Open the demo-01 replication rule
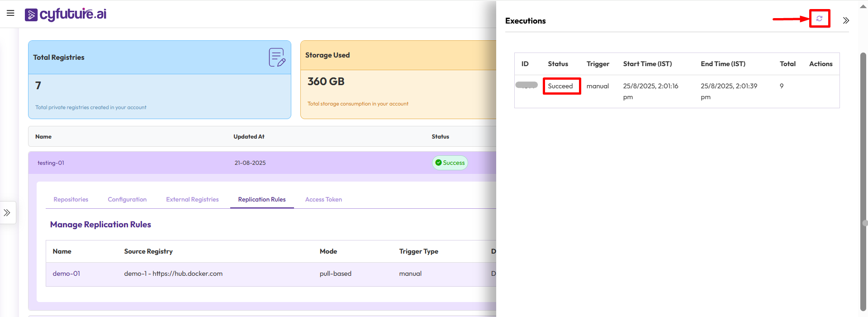The height and width of the screenshot is (317, 868). [x=66, y=274]
